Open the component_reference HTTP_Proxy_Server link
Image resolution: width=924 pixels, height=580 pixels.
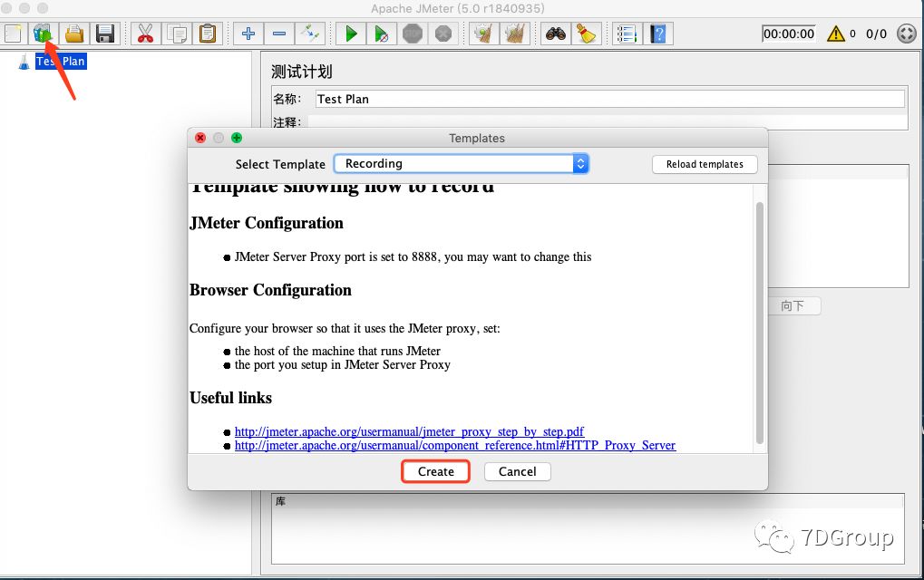(x=455, y=445)
